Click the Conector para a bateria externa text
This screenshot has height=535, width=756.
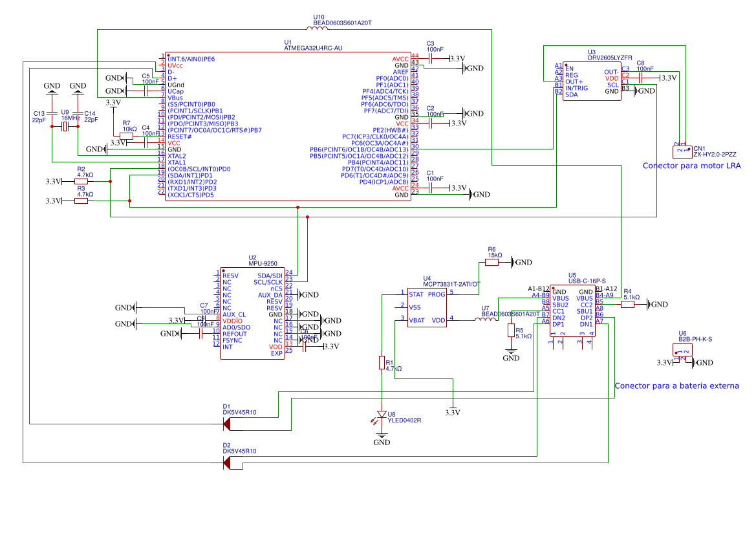[x=678, y=385]
